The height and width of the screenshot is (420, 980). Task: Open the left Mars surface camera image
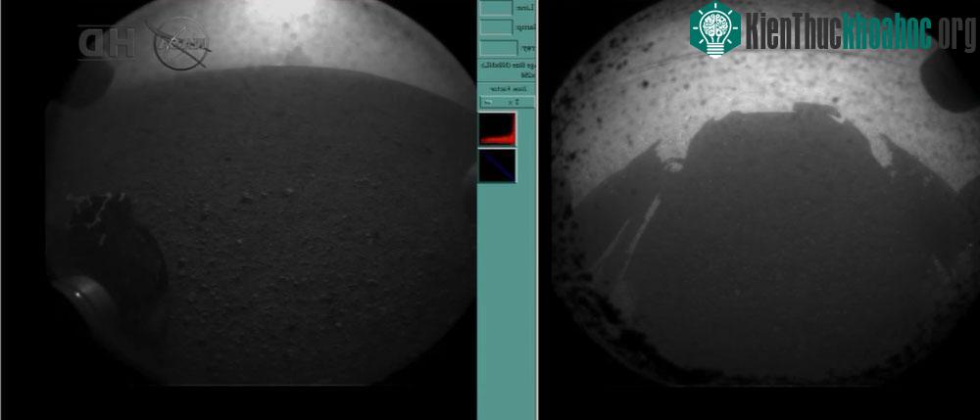click(260, 193)
